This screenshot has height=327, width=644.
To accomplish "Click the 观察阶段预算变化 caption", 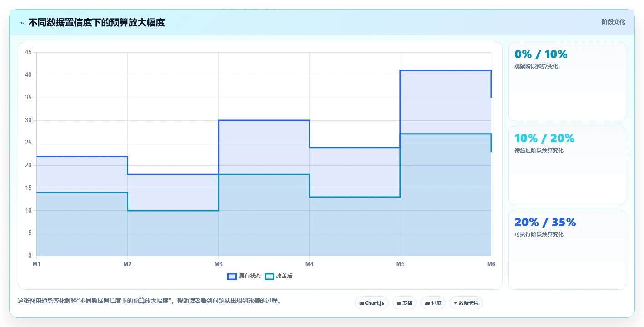I will [x=536, y=66].
